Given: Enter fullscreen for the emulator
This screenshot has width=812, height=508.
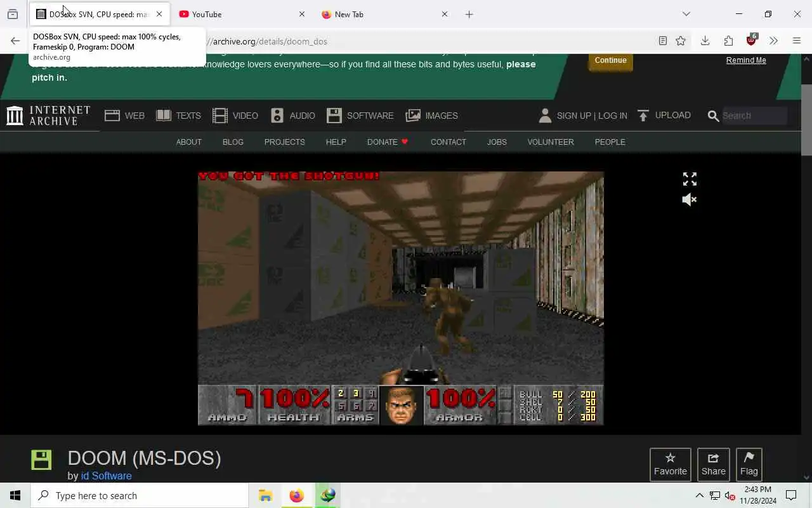Looking at the screenshot, I should (690, 179).
